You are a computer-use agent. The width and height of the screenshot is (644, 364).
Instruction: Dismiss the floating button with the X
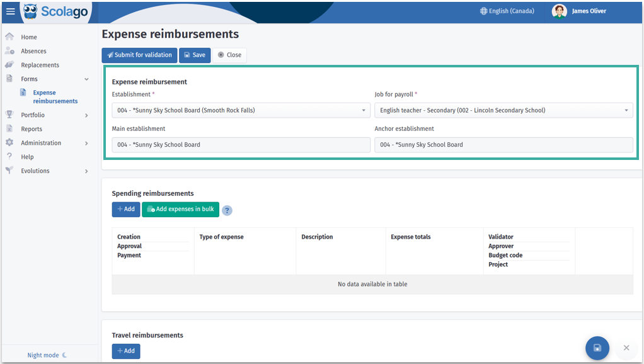626,348
